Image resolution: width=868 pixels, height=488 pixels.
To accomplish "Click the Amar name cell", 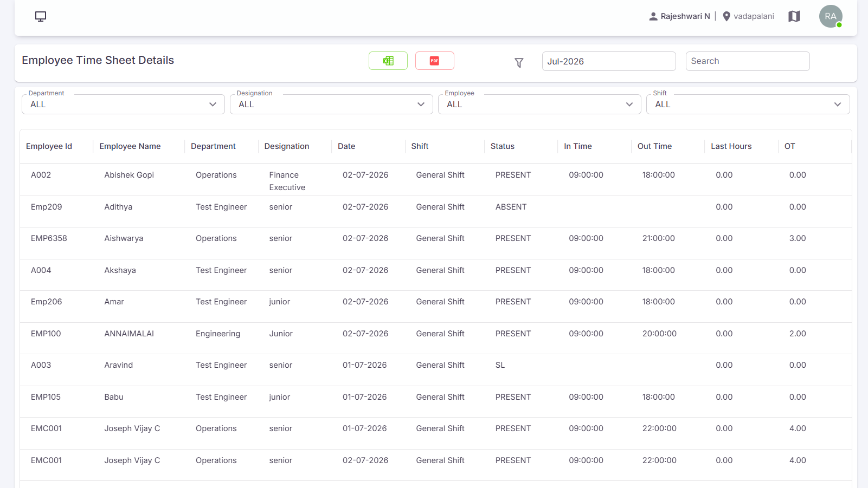I will (114, 302).
